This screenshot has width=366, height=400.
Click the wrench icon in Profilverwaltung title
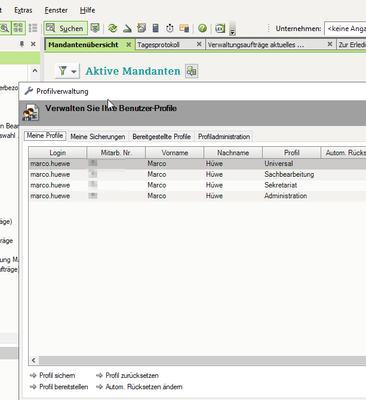pyautogui.click(x=29, y=91)
